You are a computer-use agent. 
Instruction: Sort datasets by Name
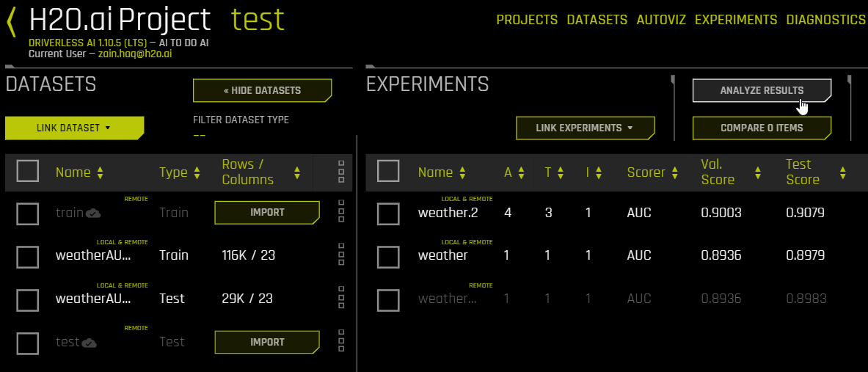coord(101,172)
